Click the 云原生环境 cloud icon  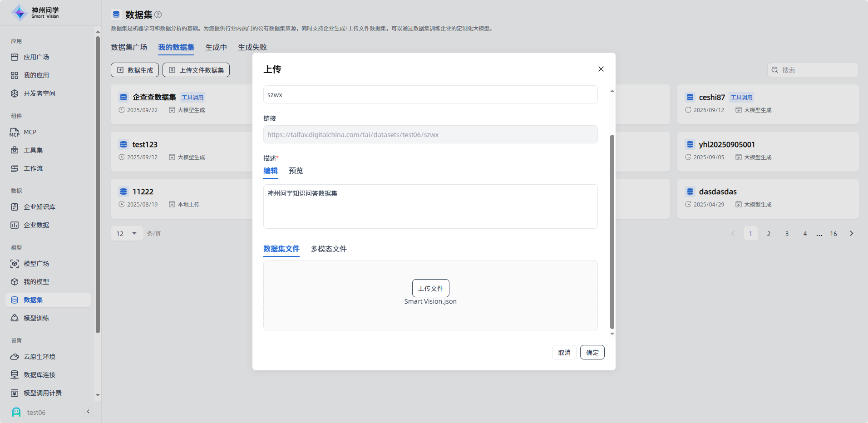point(15,357)
